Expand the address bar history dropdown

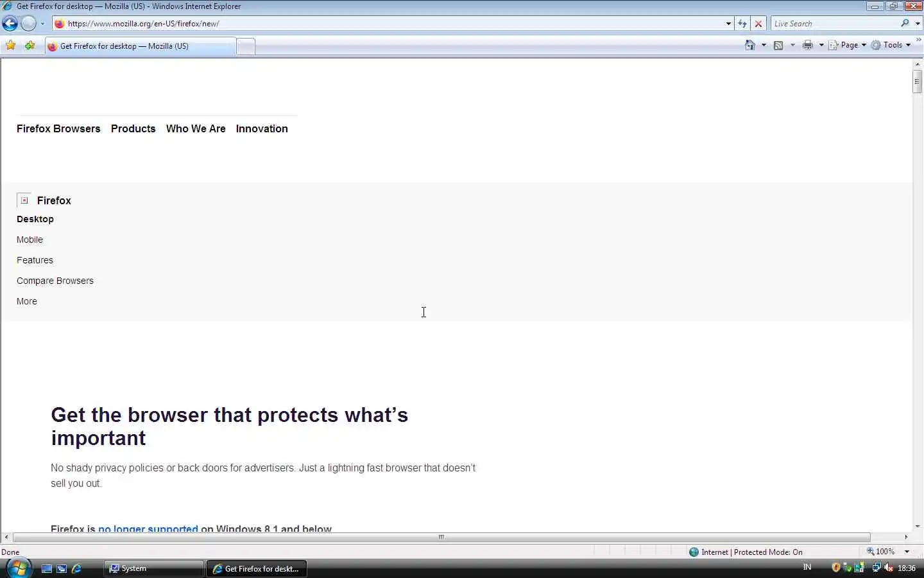pyautogui.click(x=728, y=24)
